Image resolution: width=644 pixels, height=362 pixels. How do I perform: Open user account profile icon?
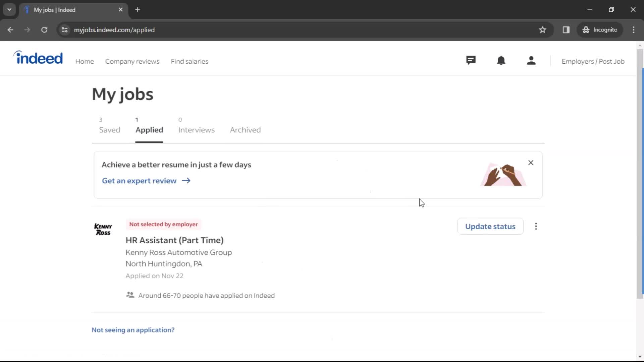click(x=531, y=61)
